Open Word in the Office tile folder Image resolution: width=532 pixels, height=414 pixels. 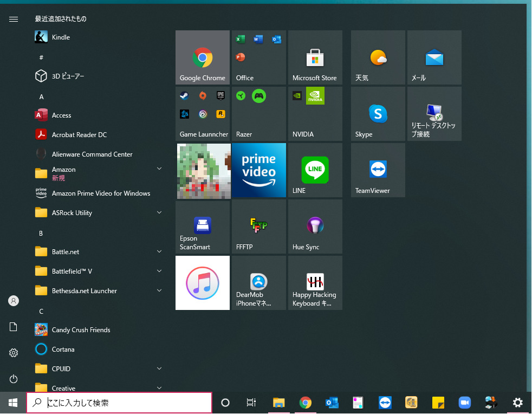click(x=258, y=39)
